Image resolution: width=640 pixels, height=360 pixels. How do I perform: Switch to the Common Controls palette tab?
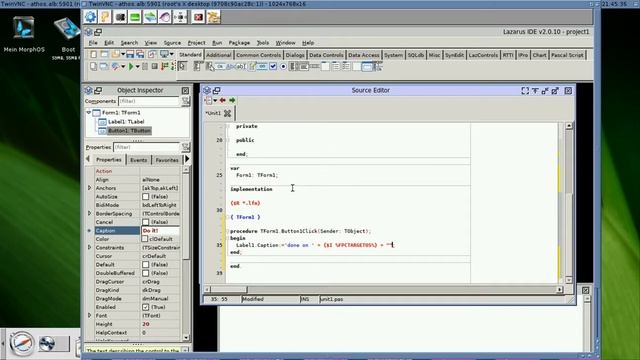click(258, 55)
